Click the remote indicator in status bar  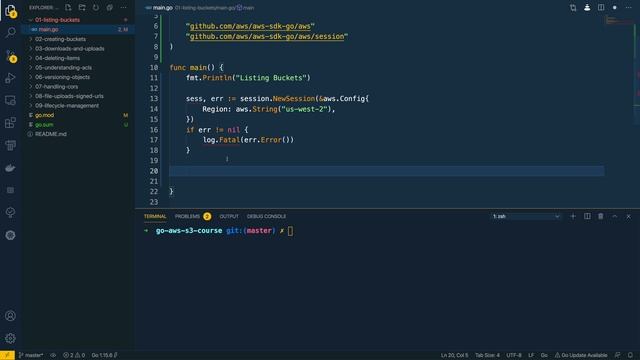click(7, 355)
